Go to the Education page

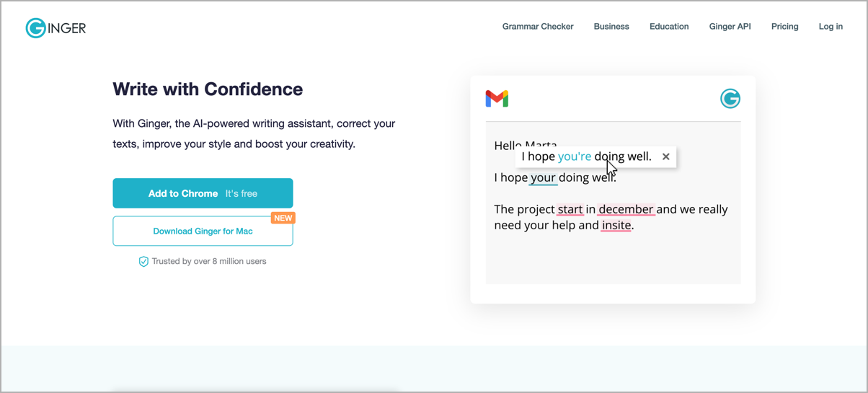pos(669,27)
